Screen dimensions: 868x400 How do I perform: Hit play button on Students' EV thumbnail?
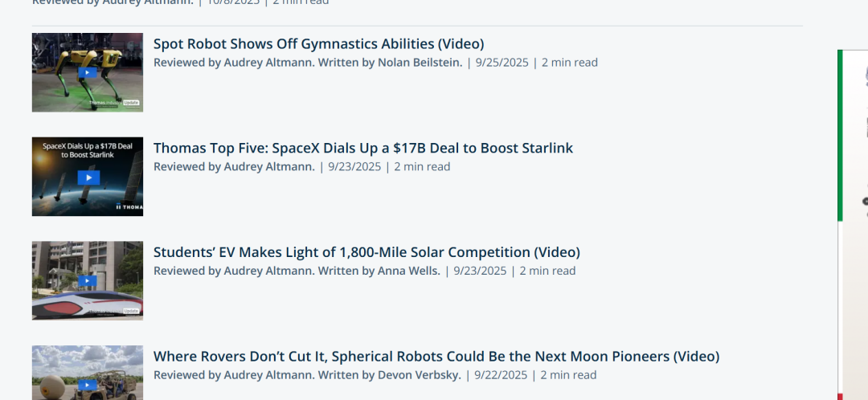[88, 281]
